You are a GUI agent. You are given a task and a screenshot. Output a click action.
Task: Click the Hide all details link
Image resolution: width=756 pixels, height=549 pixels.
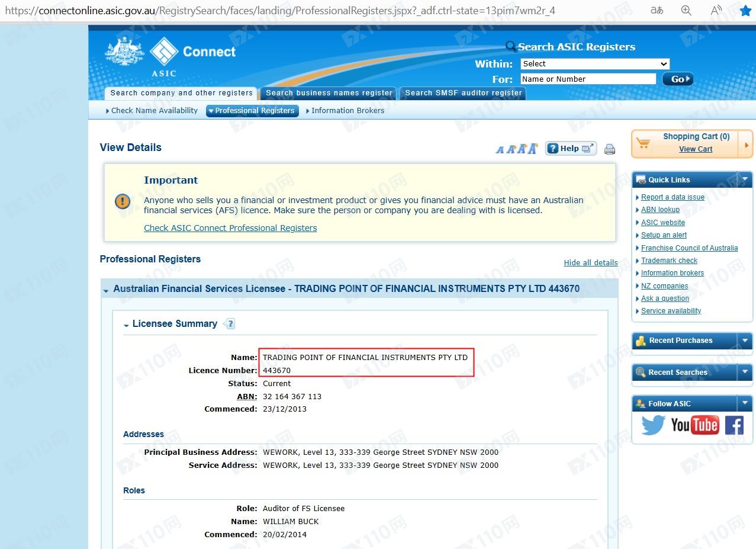coord(591,263)
